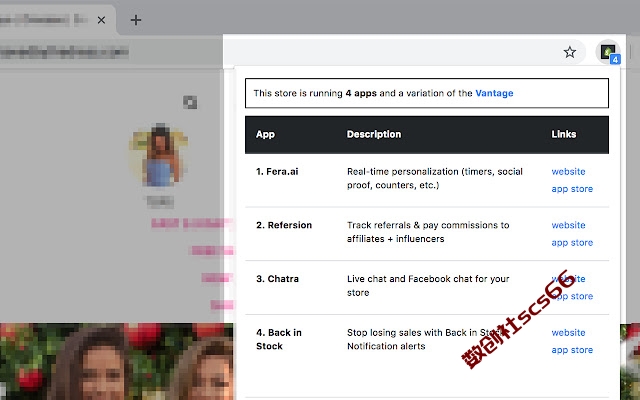The width and height of the screenshot is (640, 400).
Task: Click the 'Links' column header
Action: 564,134
